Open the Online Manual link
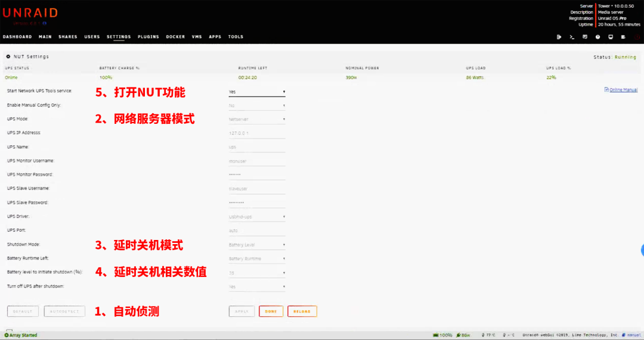 621,90
